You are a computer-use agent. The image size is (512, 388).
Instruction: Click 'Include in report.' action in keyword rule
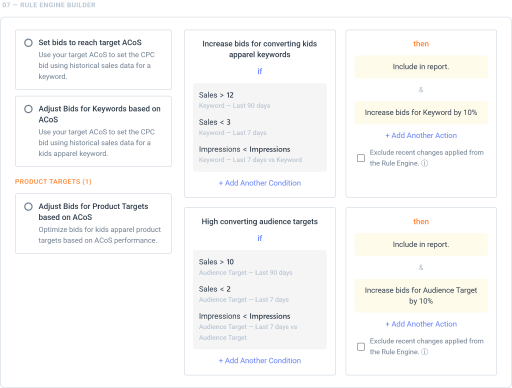421,67
